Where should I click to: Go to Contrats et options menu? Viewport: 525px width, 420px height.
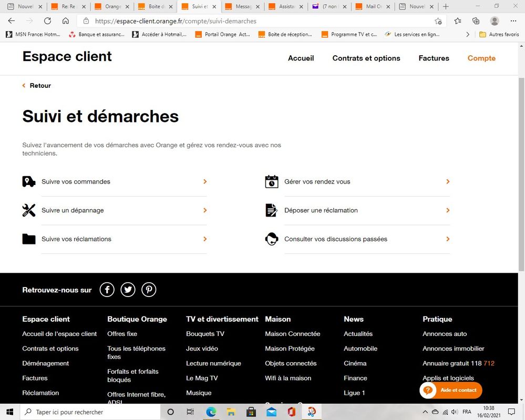point(366,58)
